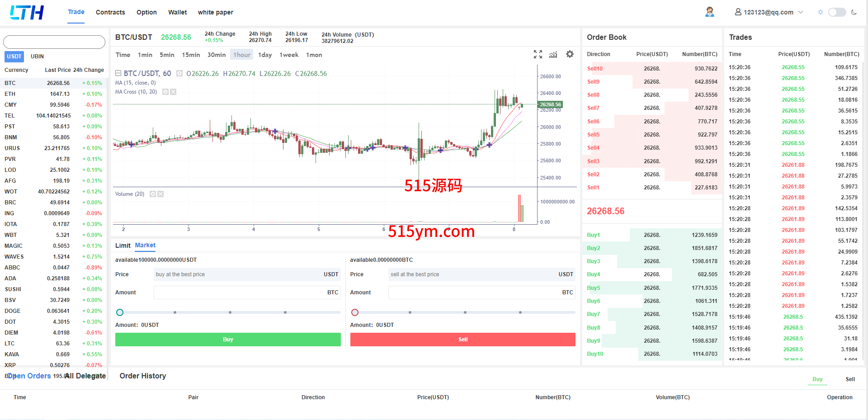Expand chart to fullscreen
868x420 pixels.
pos(538,55)
